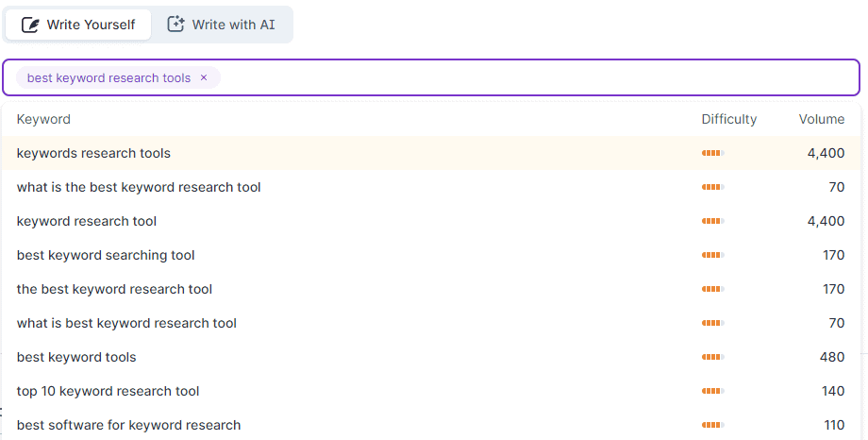Screen dimensions: 868x440
Task: Select 'what is the best keyword research tool'
Action: pyautogui.click(x=139, y=187)
